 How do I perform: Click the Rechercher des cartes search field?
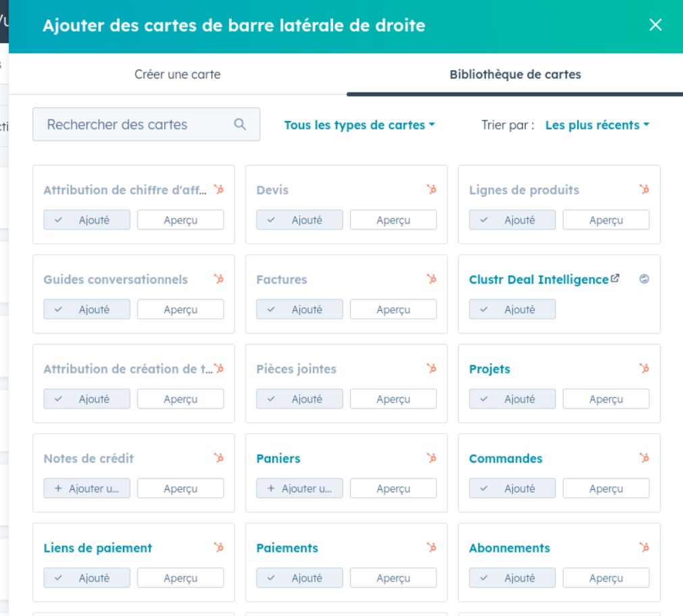coord(135,124)
